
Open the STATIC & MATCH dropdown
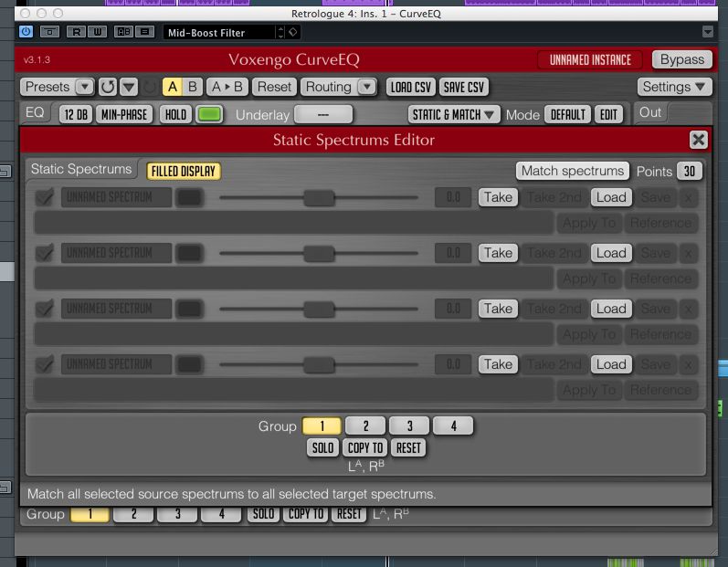454,115
